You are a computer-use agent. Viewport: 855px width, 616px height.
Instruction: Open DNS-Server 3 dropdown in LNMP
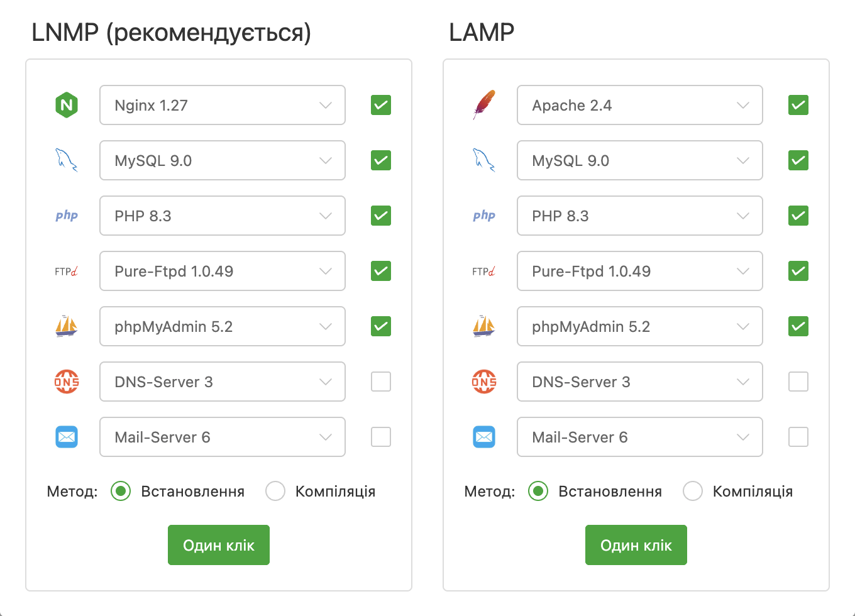tap(223, 382)
